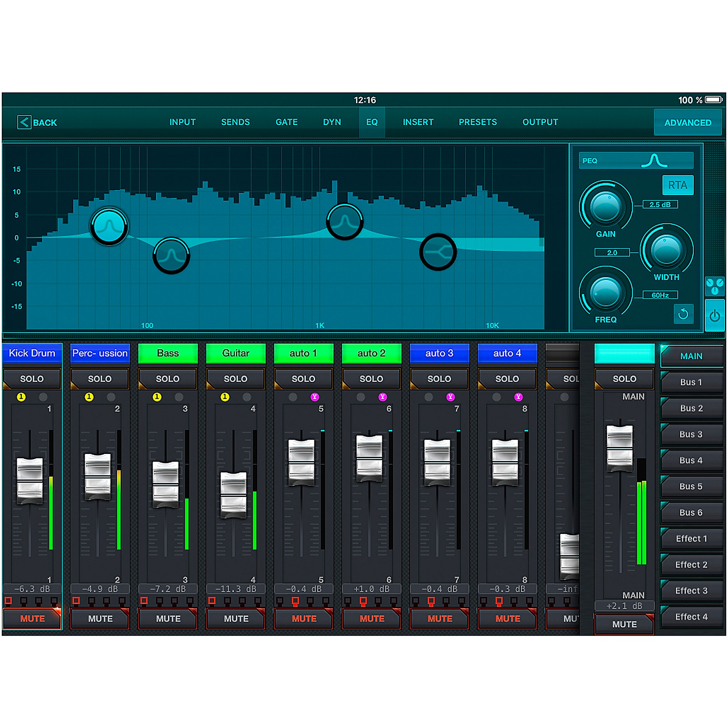Viewport: 728px width, 728px height.
Task: Select the leftmost EQ band node on graph
Action: coord(109,226)
